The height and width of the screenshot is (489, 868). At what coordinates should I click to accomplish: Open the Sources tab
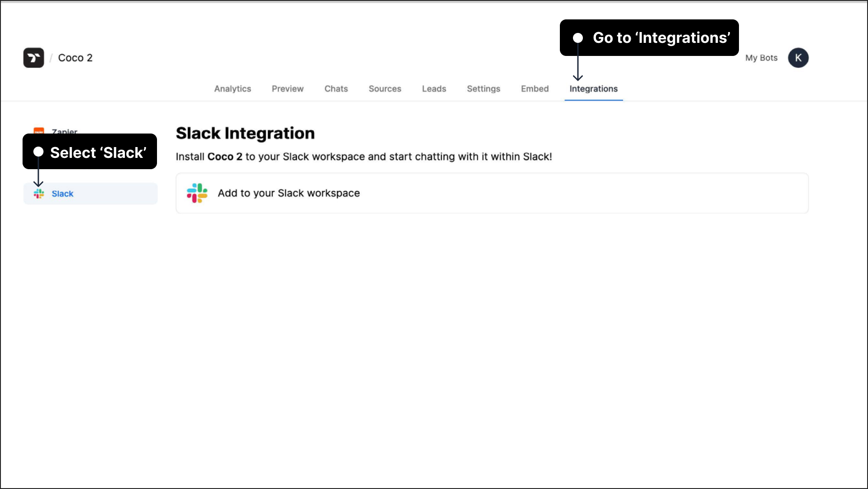click(x=385, y=89)
